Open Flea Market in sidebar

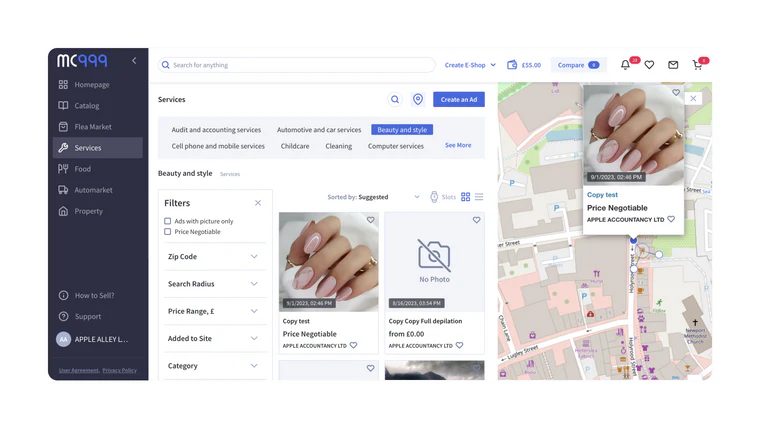(93, 127)
